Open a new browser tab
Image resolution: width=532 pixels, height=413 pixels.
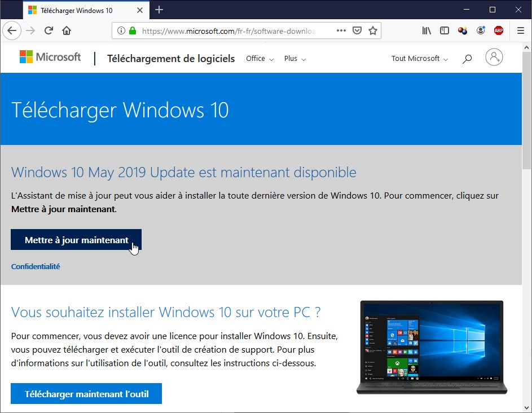(159, 10)
